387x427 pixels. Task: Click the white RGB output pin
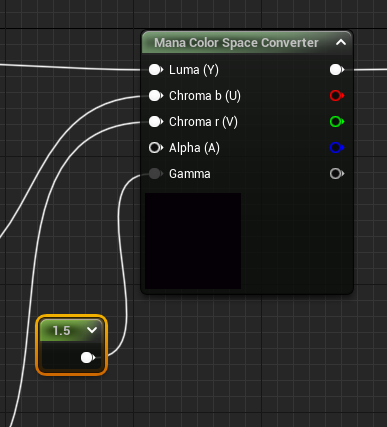pos(337,70)
